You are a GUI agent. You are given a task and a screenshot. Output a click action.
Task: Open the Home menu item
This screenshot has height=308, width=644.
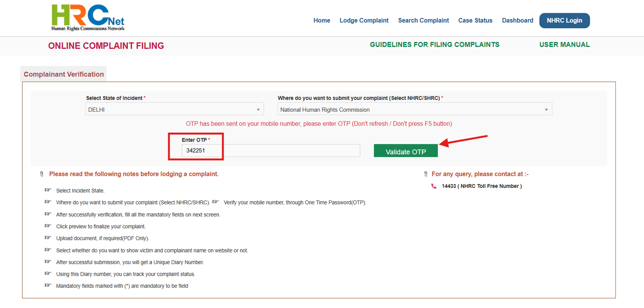[x=322, y=21]
